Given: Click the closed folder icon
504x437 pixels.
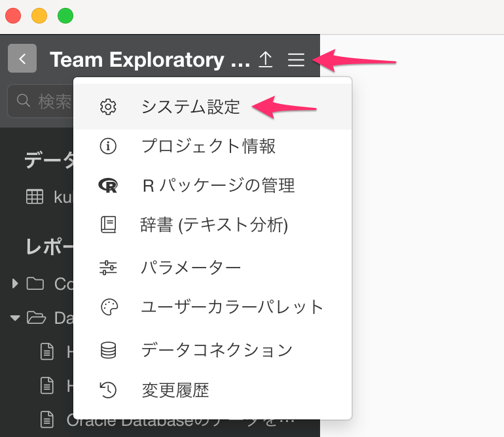Looking at the screenshot, I should click(35, 283).
